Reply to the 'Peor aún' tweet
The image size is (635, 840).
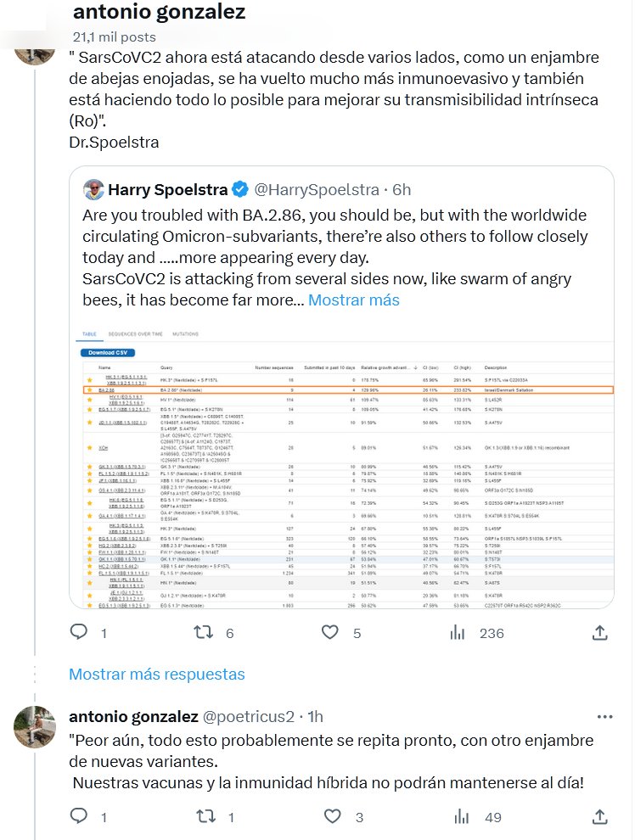[78, 817]
